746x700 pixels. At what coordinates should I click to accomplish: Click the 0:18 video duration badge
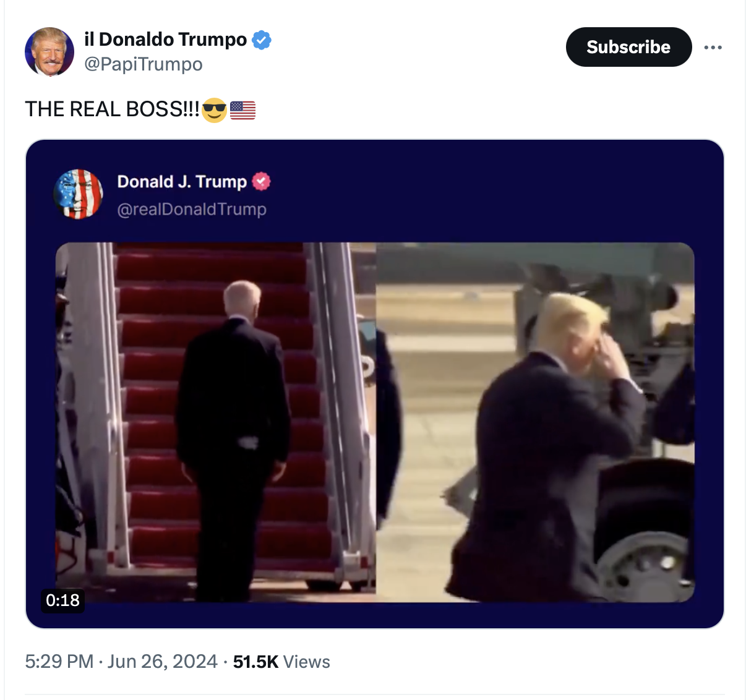coord(62,600)
